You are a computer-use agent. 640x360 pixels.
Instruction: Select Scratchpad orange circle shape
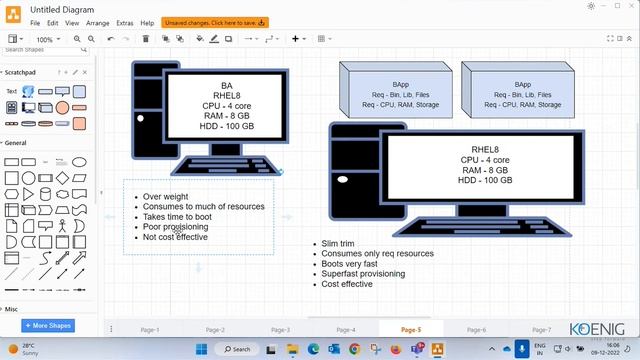coord(62,108)
